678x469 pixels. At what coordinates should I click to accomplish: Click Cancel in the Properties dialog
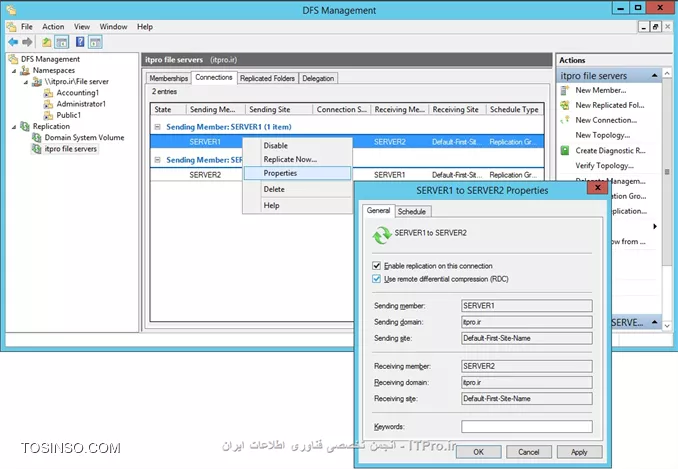528,452
